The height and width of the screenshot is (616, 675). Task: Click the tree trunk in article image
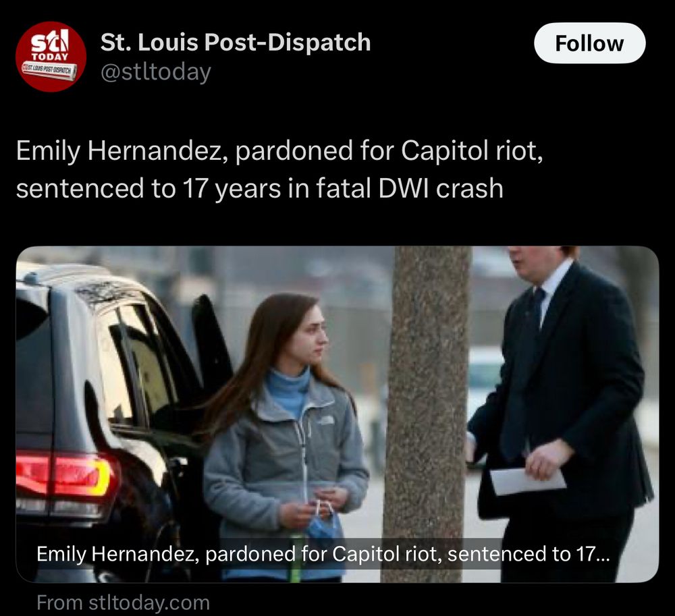tap(426, 414)
